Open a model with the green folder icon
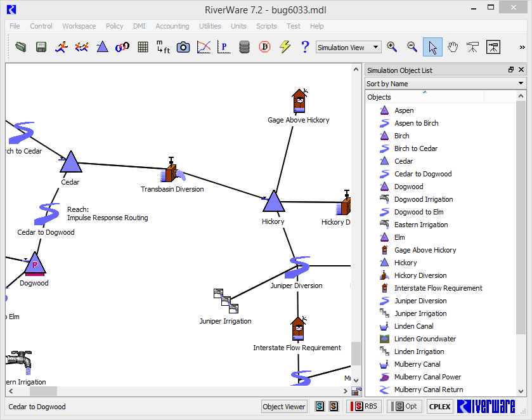The width and height of the screenshot is (532, 420). (x=21, y=47)
